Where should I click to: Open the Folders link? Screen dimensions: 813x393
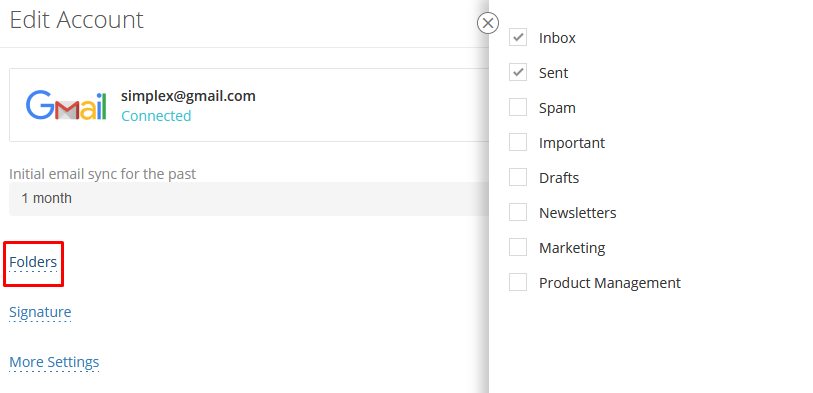33,263
